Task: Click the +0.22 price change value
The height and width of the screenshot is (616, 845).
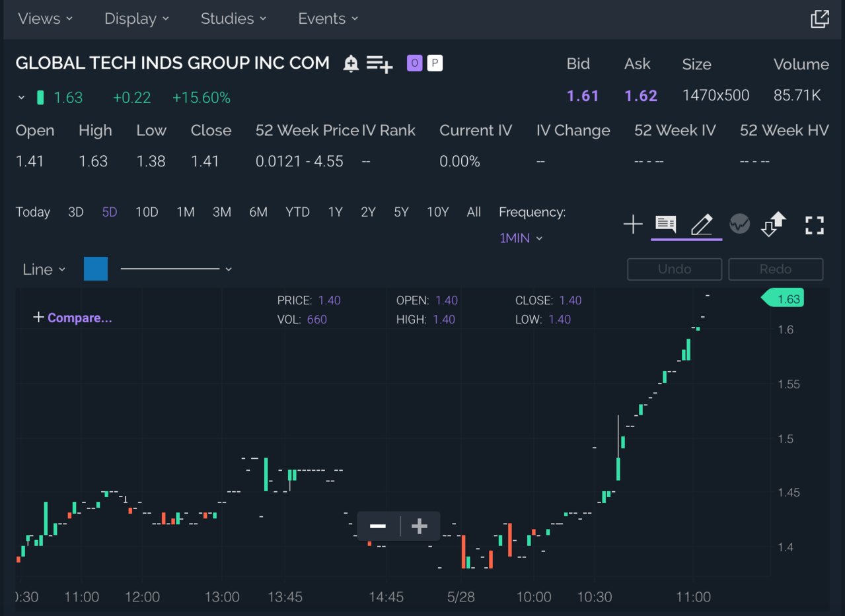Action: point(131,98)
